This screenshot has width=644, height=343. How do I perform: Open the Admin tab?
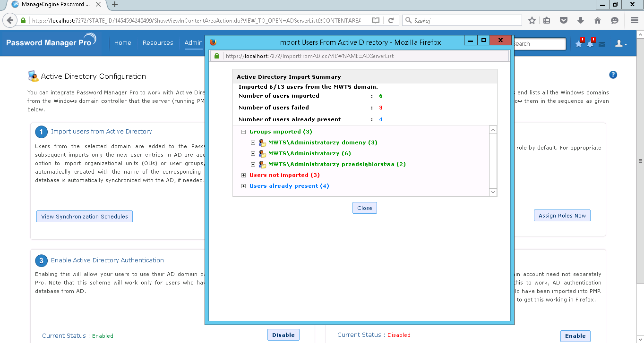point(193,43)
